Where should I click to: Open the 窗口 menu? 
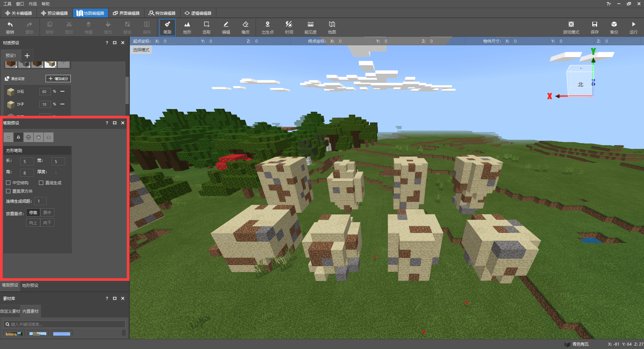point(20,4)
